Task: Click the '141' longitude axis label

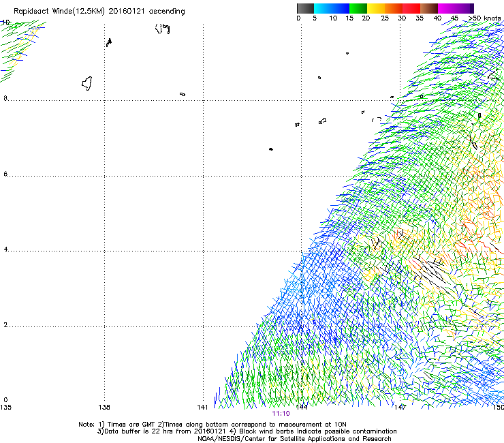Action: tap(202, 408)
